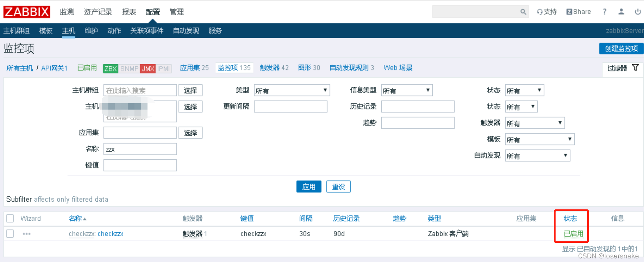The height and width of the screenshot is (262, 644).
Task: Open the Share link
Action: pyautogui.click(x=579, y=12)
